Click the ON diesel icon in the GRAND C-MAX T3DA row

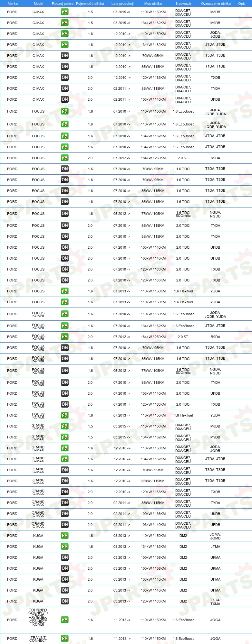click(65, 470)
